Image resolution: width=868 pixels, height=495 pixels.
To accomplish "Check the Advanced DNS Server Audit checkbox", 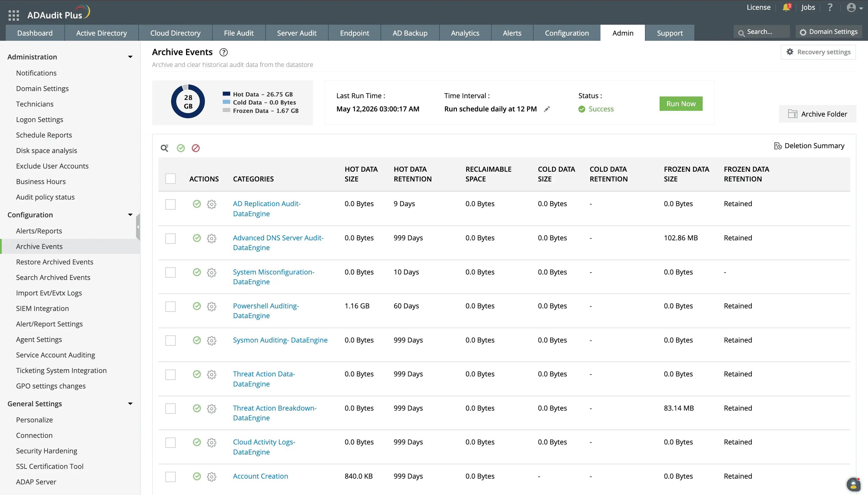I will [x=170, y=239].
